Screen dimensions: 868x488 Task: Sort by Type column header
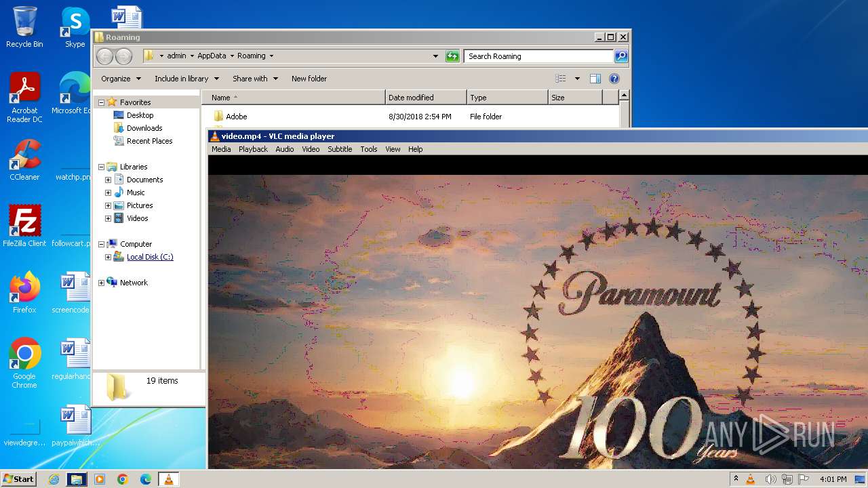click(x=507, y=98)
